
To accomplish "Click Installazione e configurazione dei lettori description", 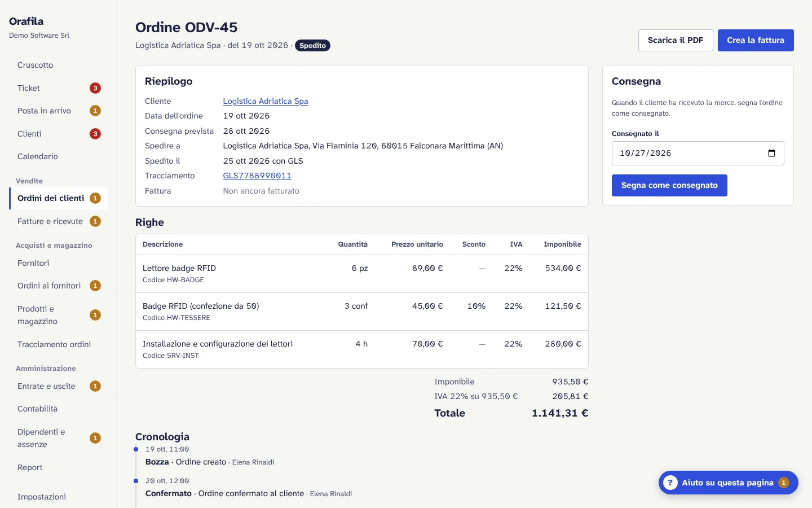I will pyautogui.click(x=218, y=344).
